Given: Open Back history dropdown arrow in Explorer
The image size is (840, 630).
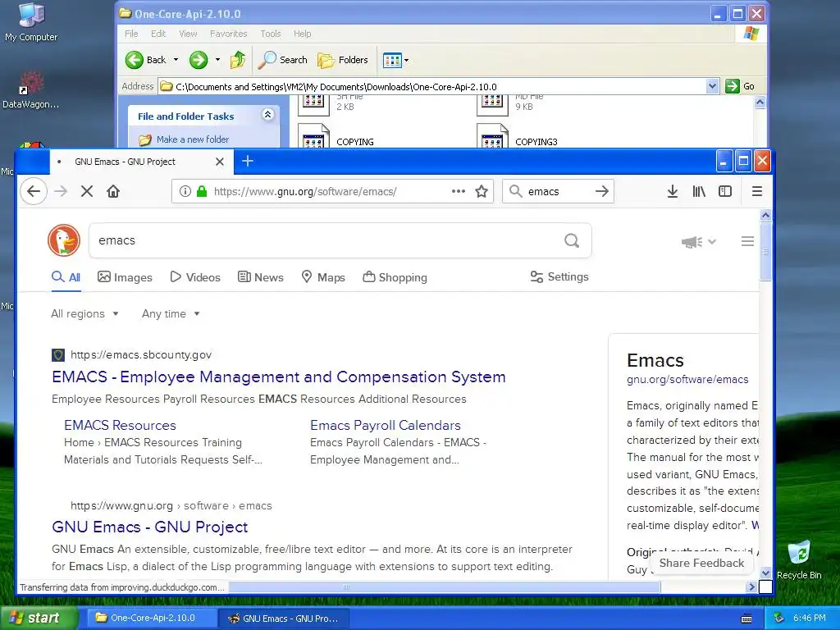Looking at the screenshot, I should click(x=176, y=60).
